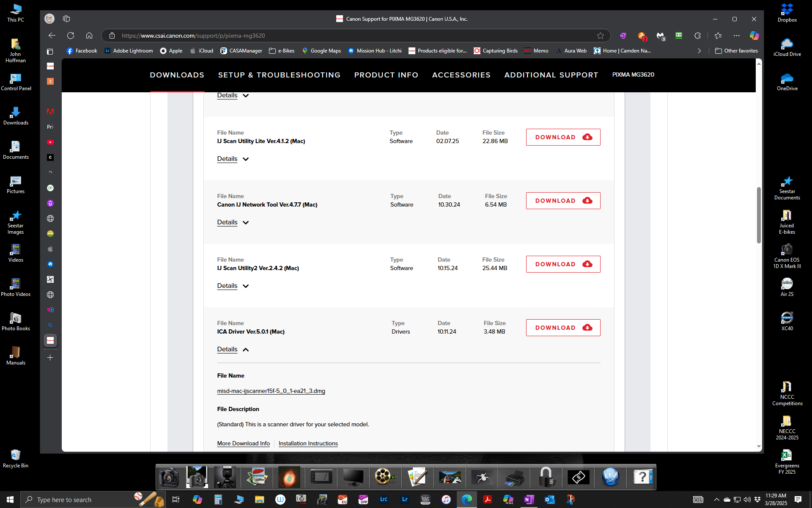The image size is (812, 508).
Task: Open the Other favorites folder
Action: [x=736, y=51]
